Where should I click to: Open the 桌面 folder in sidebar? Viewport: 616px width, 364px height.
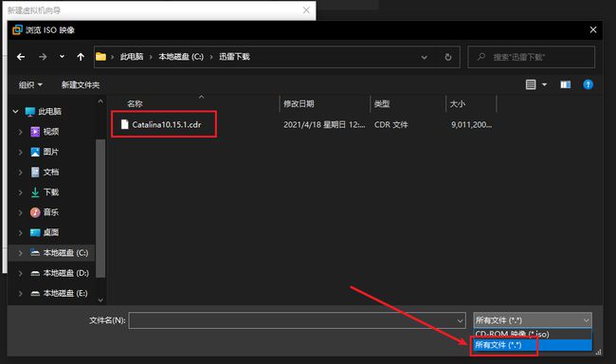tap(50, 232)
